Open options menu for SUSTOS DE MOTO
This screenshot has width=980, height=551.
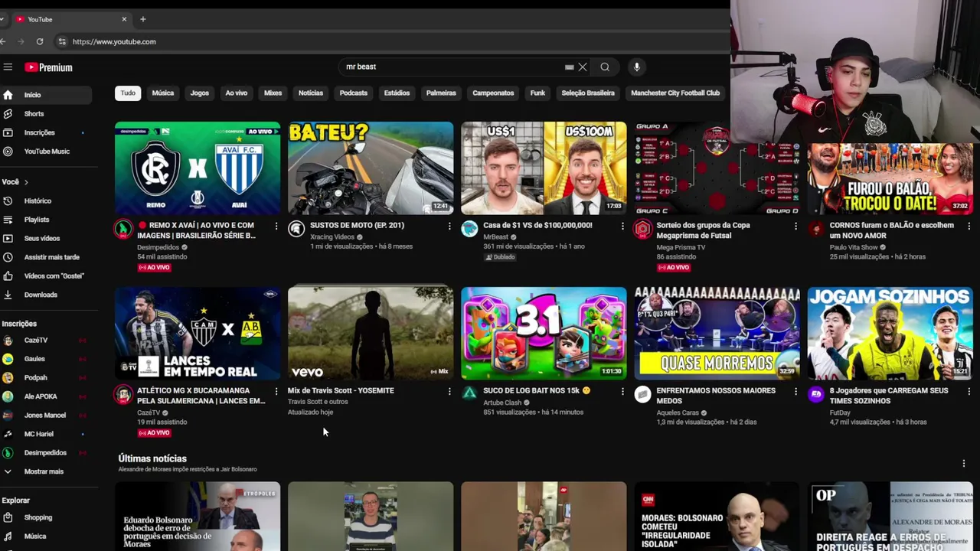[449, 227]
